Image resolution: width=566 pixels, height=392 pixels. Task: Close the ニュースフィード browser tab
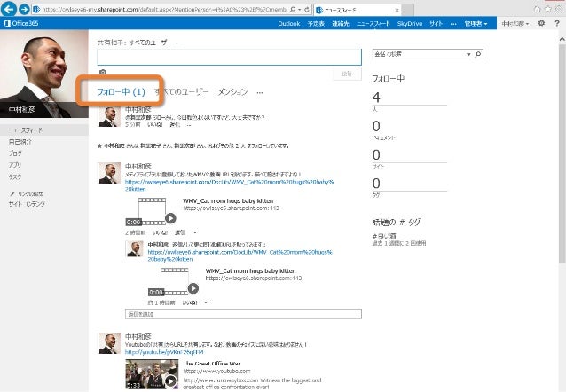397,10
